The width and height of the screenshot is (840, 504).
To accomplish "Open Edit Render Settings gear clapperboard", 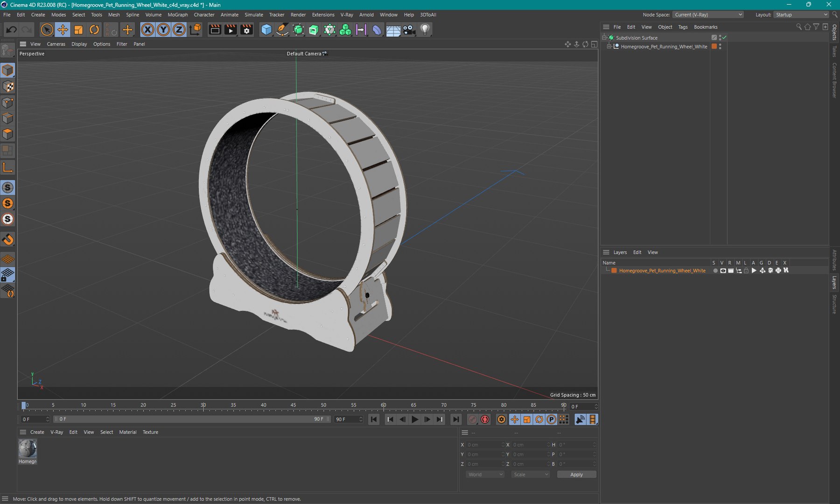I will click(x=246, y=30).
